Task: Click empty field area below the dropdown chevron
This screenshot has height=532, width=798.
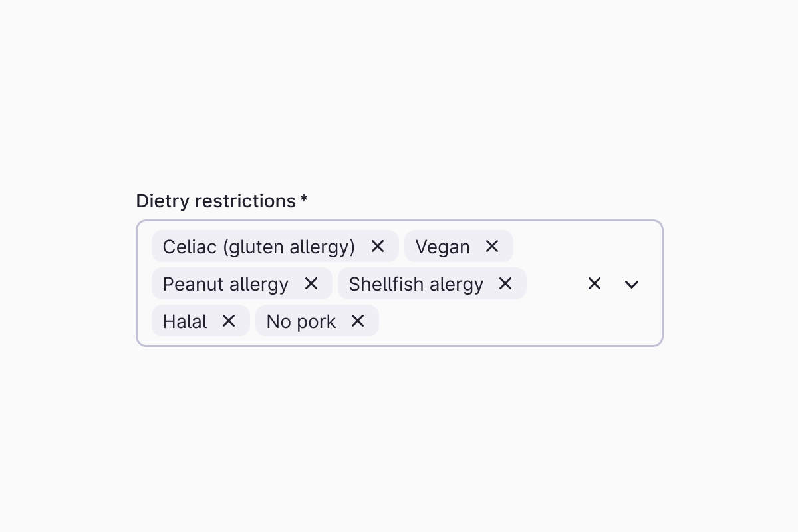Action: (632, 323)
